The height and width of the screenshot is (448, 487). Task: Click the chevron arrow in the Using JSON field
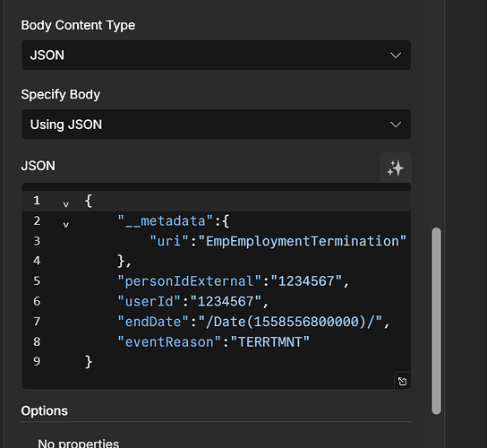click(x=396, y=125)
